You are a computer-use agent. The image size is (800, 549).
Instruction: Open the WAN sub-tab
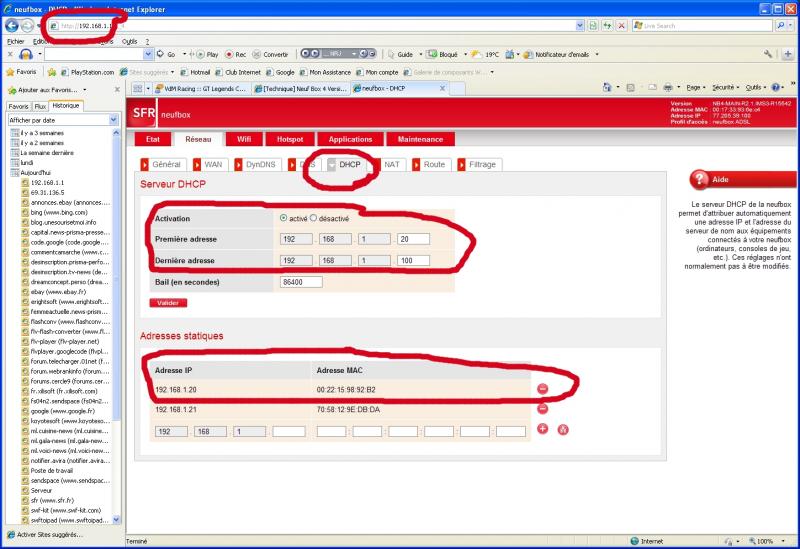(209, 164)
